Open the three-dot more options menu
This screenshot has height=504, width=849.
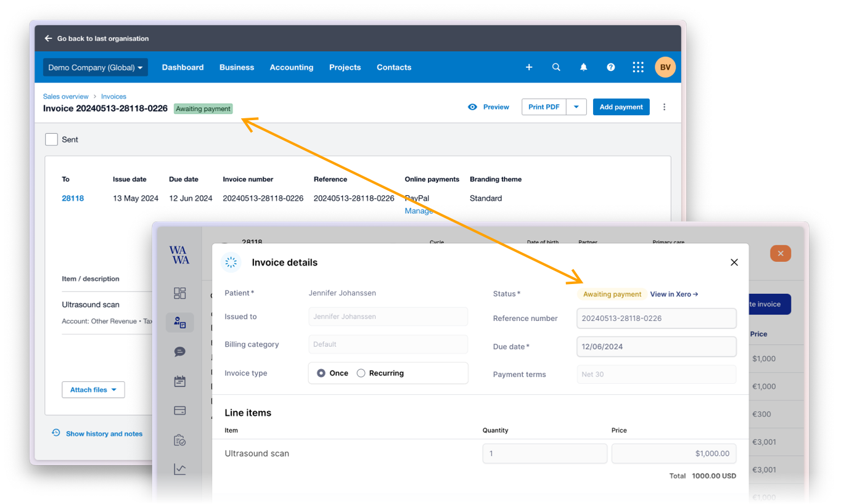click(x=664, y=107)
